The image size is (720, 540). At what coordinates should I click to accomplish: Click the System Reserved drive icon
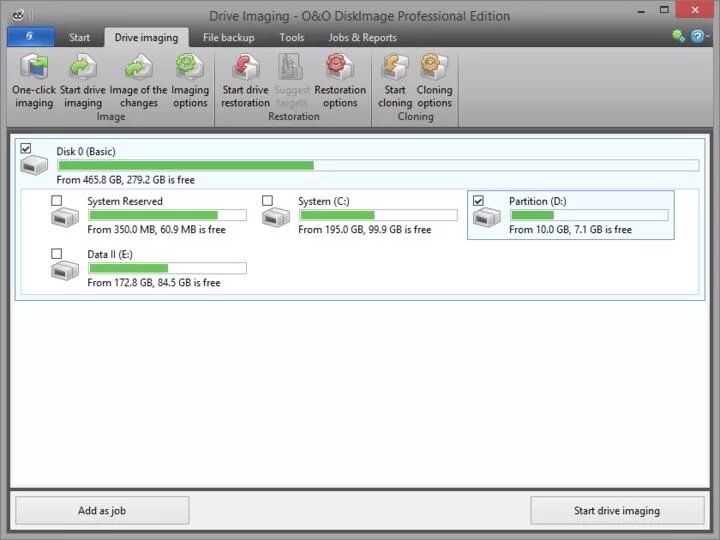pos(65,217)
